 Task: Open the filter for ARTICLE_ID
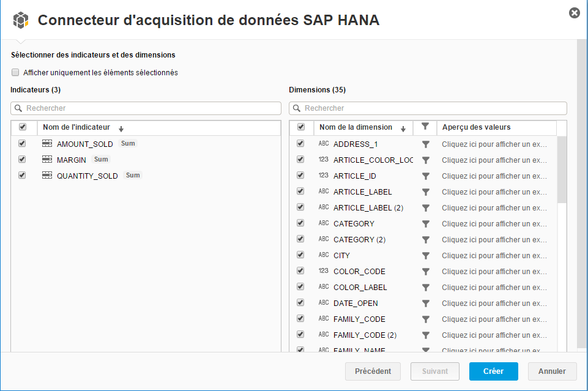(x=426, y=176)
